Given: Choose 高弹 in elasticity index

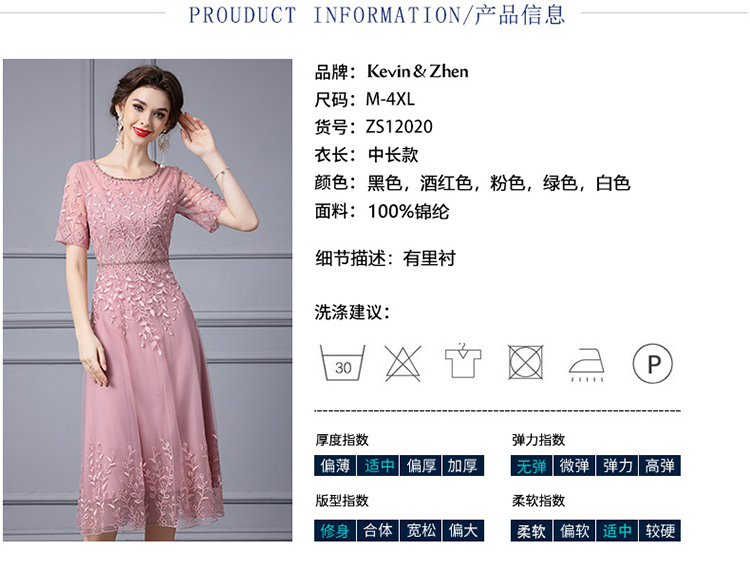Looking at the screenshot, I should (x=660, y=466).
